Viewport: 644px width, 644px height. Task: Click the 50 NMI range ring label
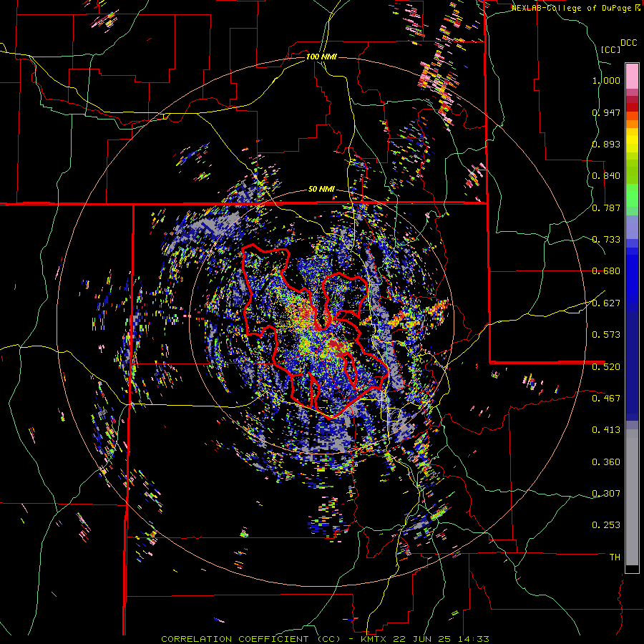click(321, 190)
